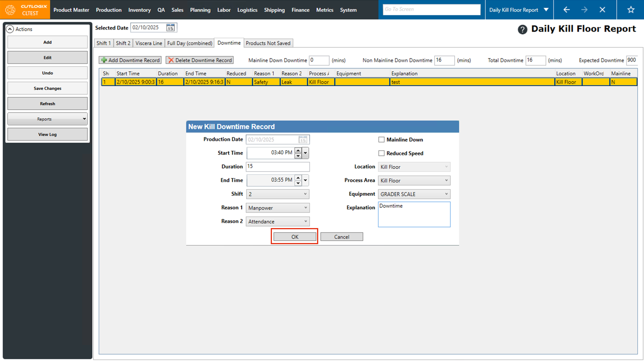The height and width of the screenshot is (361, 644).
Task: Increase Start Time using up spinner
Action: click(298, 150)
